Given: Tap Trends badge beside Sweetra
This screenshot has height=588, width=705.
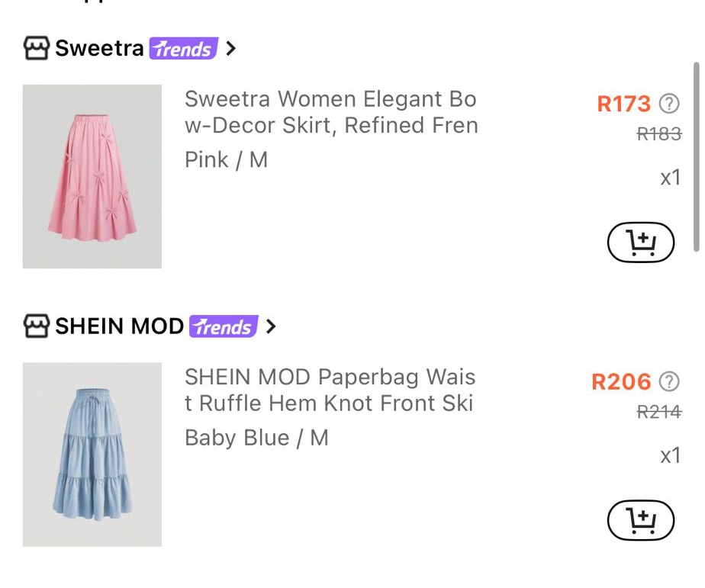Looking at the screenshot, I should [x=183, y=49].
